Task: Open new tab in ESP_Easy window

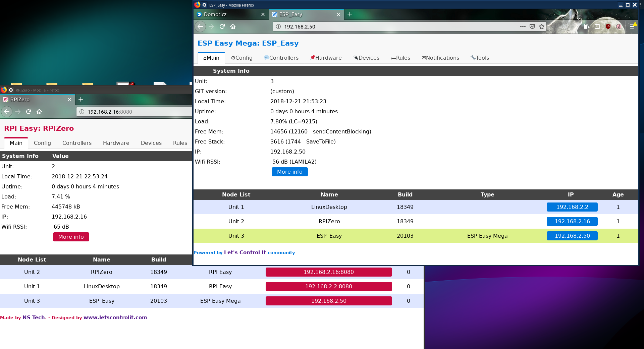Action: click(x=350, y=14)
